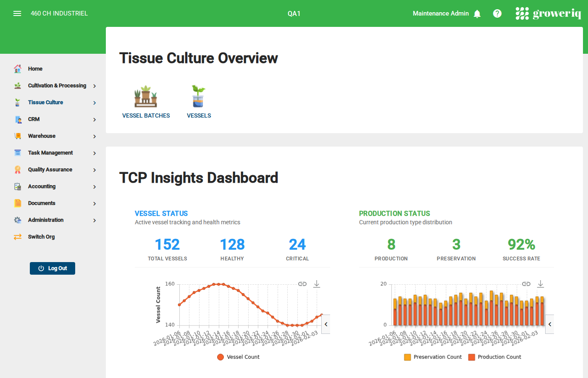
Task: Copy link for the Production Status chart
Action: tap(526, 283)
